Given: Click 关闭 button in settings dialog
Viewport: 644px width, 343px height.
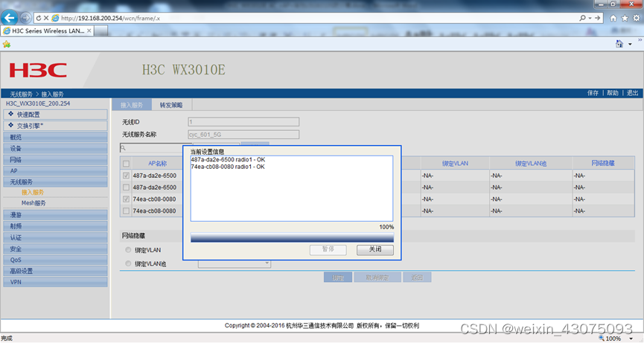Looking at the screenshot, I should (x=375, y=249).
